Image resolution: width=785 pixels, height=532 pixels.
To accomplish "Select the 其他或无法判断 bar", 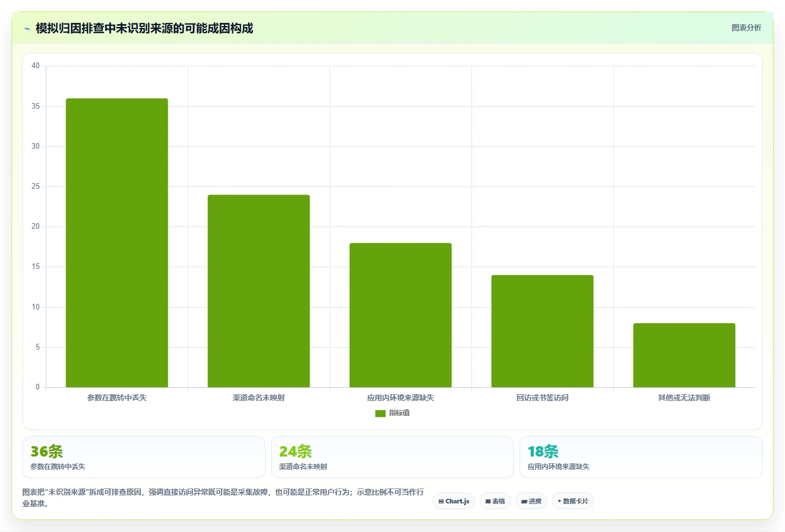I will (684, 355).
